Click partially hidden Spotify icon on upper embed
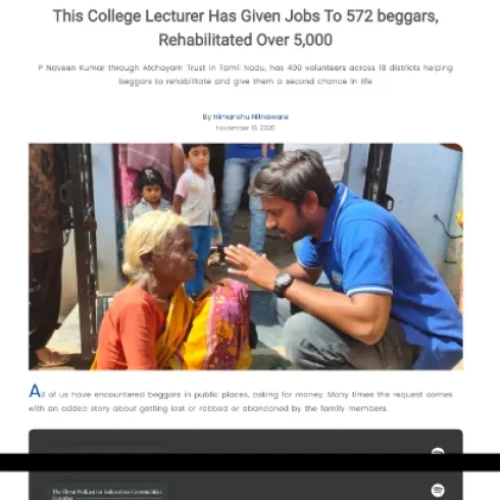This screenshot has height=500, width=500. click(x=437, y=451)
